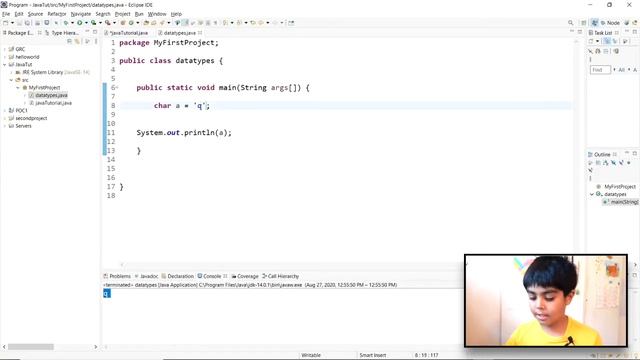Image resolution: width=640 pixels, height=360 pixels.
Task: Collapse the JavaTut project node
Action: [x=4, y=64]
